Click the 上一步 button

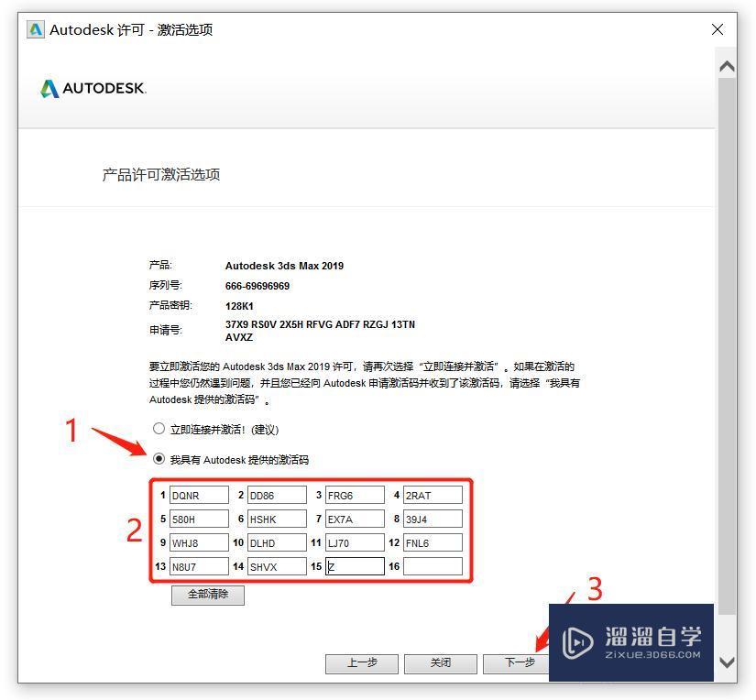click(361, 663)
